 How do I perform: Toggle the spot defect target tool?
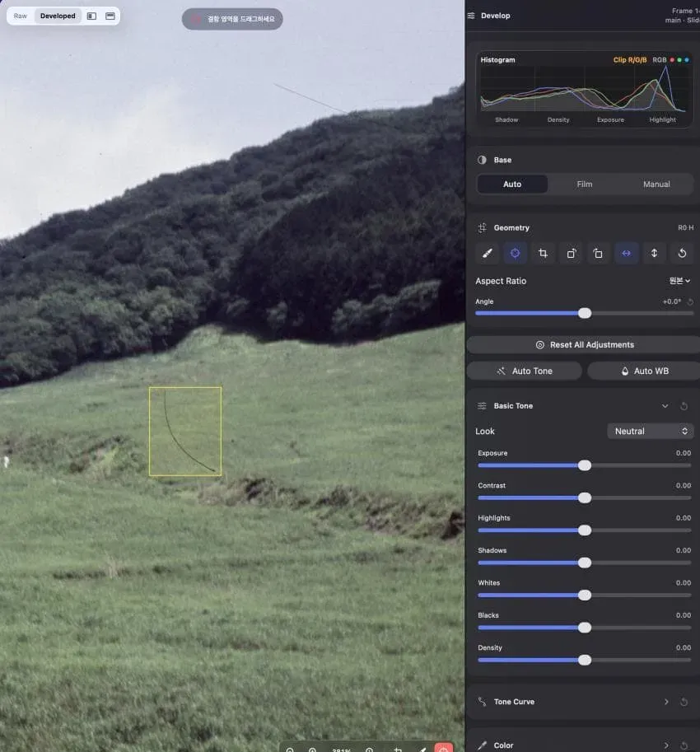pos(515,253)
